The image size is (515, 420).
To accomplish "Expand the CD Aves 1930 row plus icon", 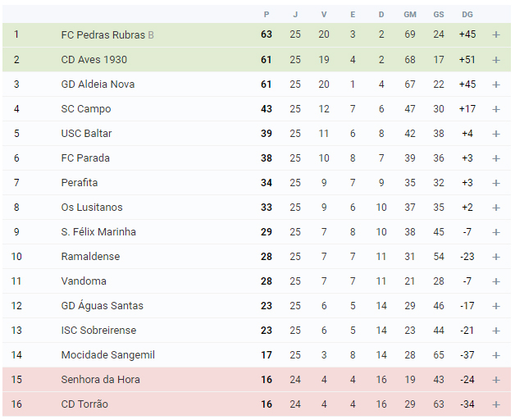I will (x=496, y=60).
